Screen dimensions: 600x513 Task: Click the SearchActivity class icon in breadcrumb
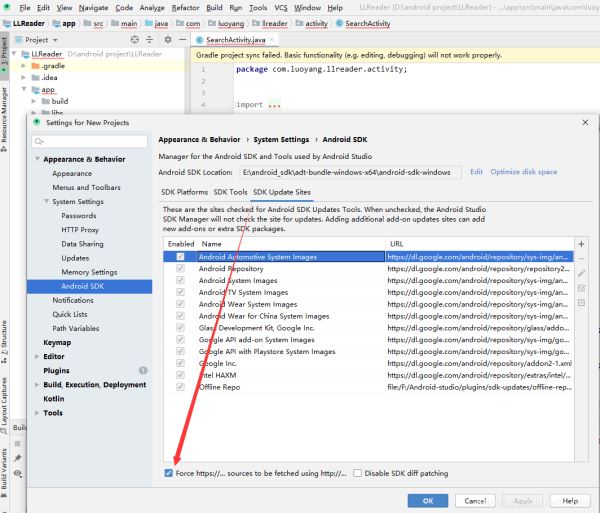point(339,23)
